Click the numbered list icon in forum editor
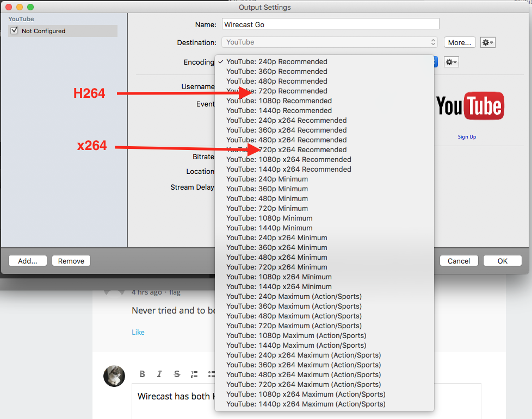 194,374
